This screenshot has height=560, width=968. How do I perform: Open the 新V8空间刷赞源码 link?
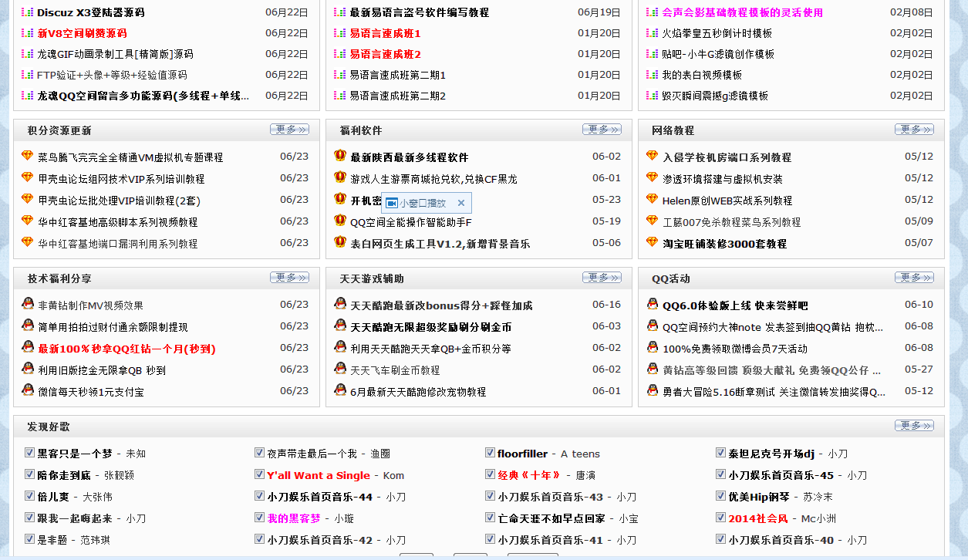[82, 33]
